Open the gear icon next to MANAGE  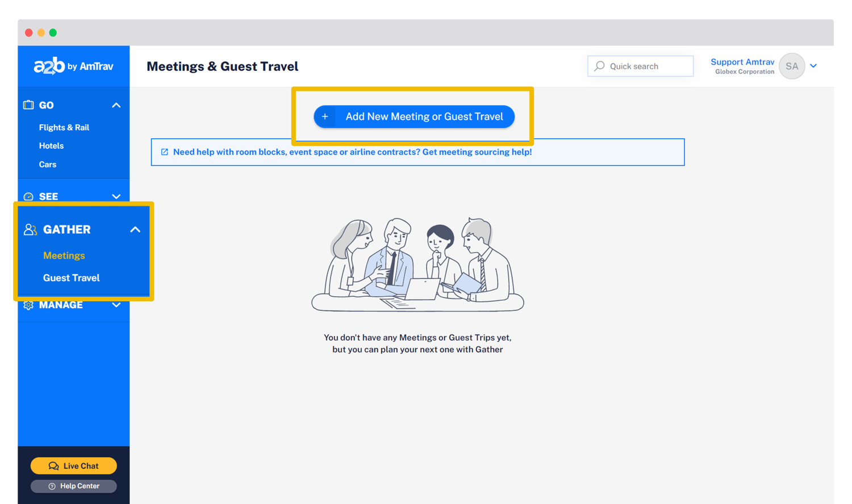(28, 305)
